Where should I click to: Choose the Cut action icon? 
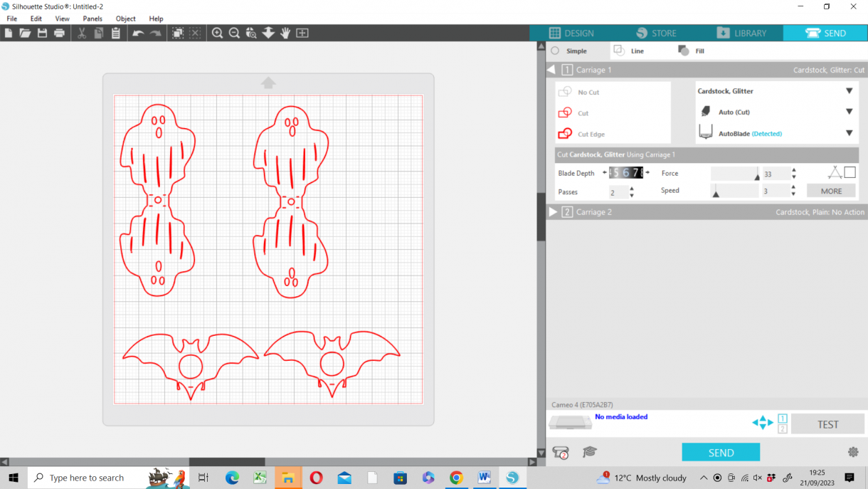click(x=565, y=113)
